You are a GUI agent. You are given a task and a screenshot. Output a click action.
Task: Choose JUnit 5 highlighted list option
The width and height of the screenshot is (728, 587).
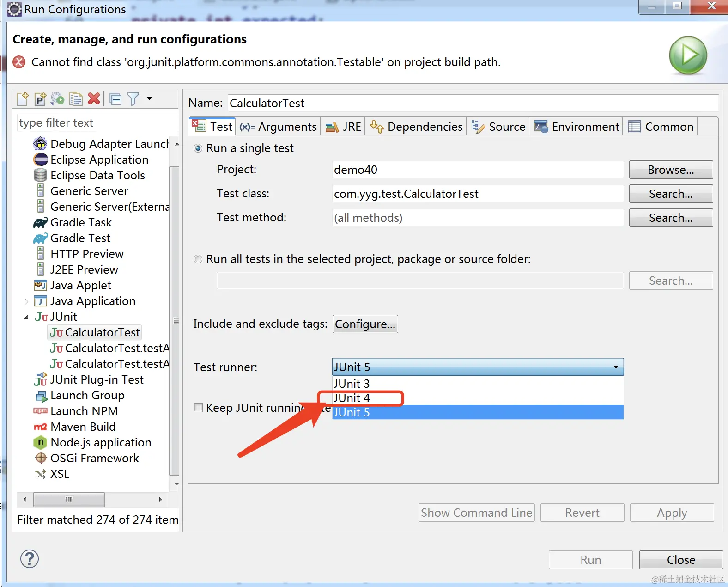(478, 412)
